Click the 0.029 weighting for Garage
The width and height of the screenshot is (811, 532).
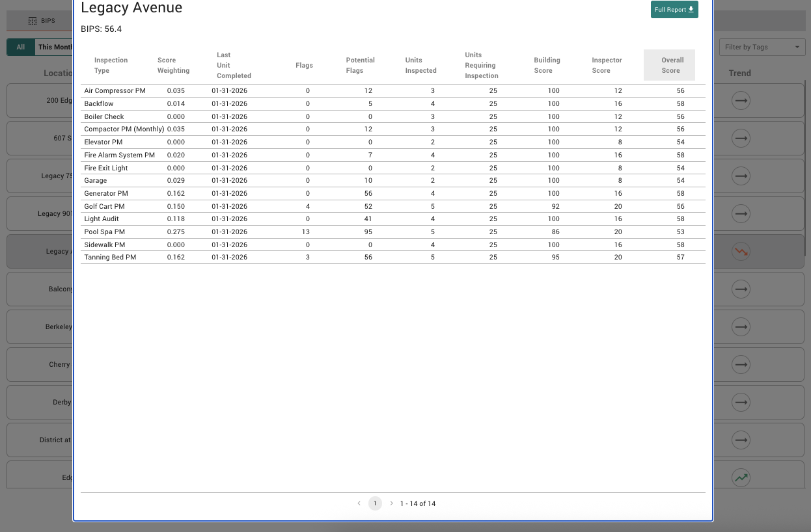(x=176, y=180)
